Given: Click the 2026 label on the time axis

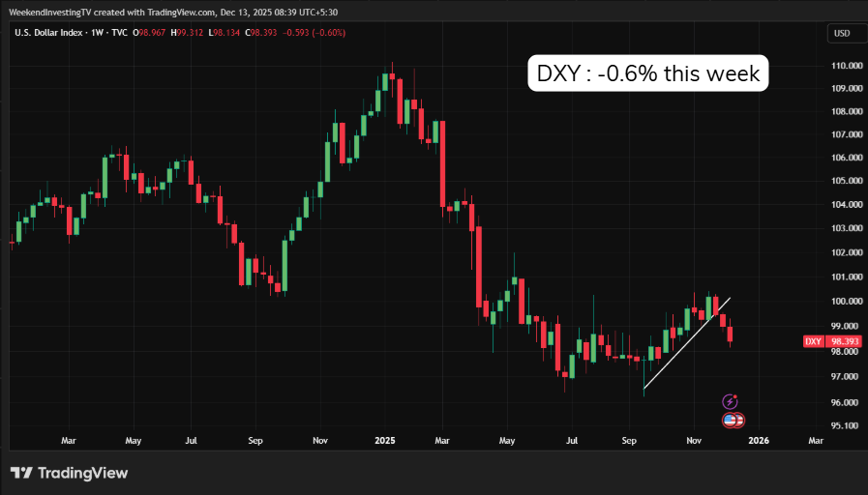Looking at the screenshot, I should tap(757, 440).
